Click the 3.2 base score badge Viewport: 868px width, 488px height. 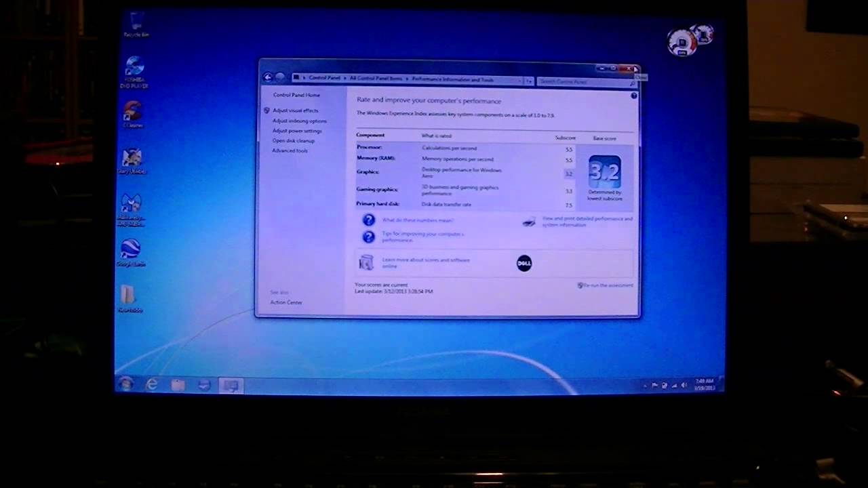(604, 171)
